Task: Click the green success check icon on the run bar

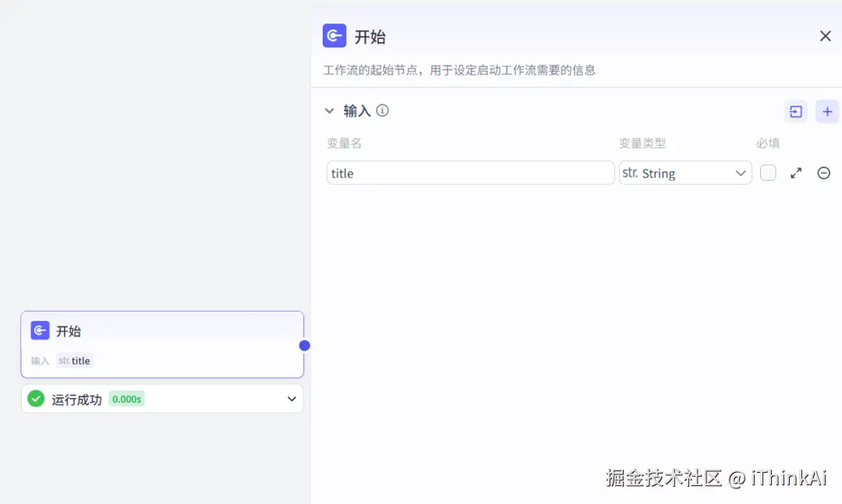Action: (x=35, y=398)
